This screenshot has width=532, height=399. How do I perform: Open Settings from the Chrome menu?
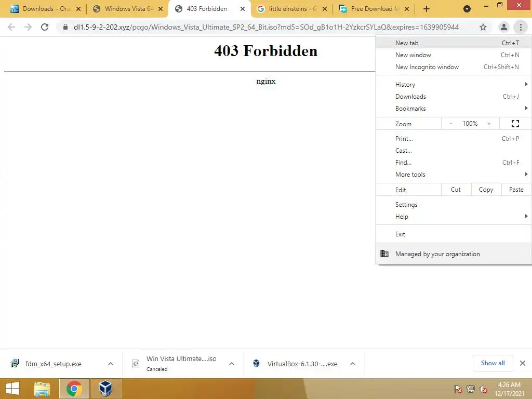click(x=454, y=205)
